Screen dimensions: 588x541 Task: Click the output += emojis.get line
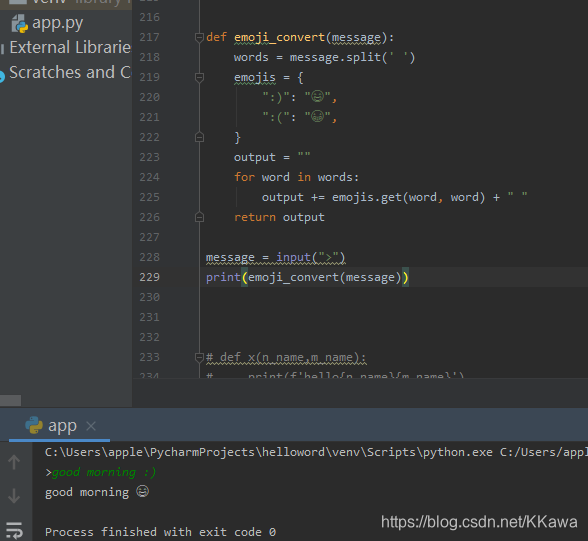(x=394, y=197)
